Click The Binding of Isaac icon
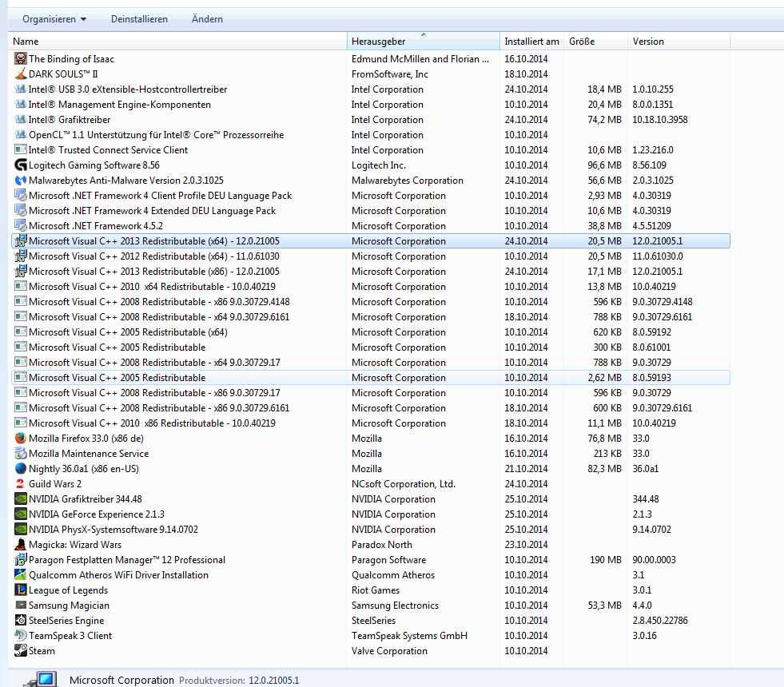This screenshot has height=687, width=784. coord(21,59)
